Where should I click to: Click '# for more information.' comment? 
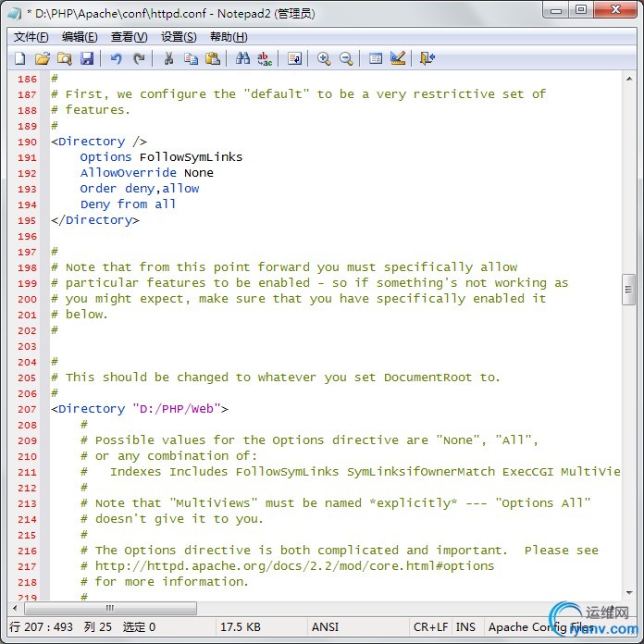pyautogui.click(x=165, y=582)
